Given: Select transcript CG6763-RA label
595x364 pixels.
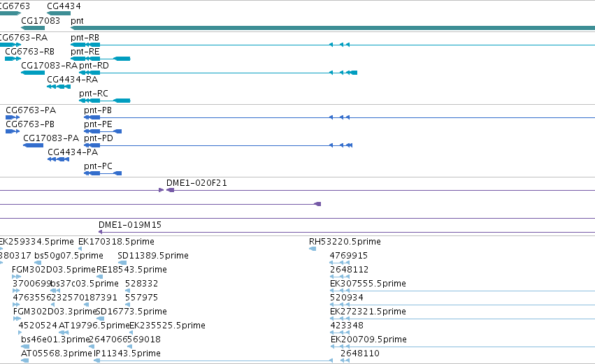Looking at the screenshot, I should tap(24, 38).
